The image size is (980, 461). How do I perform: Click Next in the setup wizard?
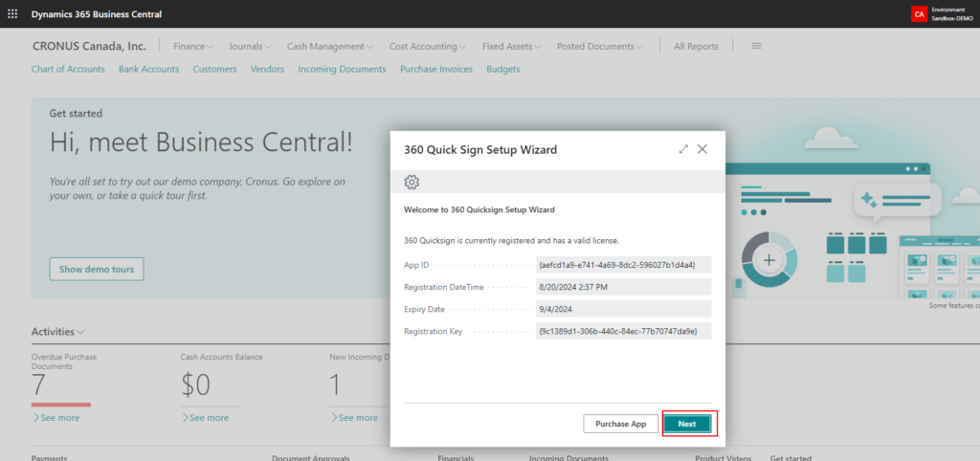[x=687, y=424]
